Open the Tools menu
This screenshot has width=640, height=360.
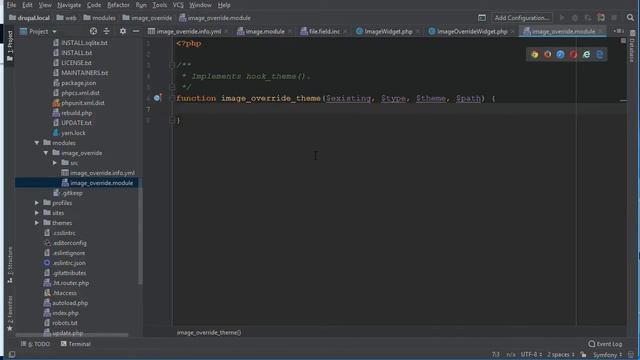click(159, 5)
